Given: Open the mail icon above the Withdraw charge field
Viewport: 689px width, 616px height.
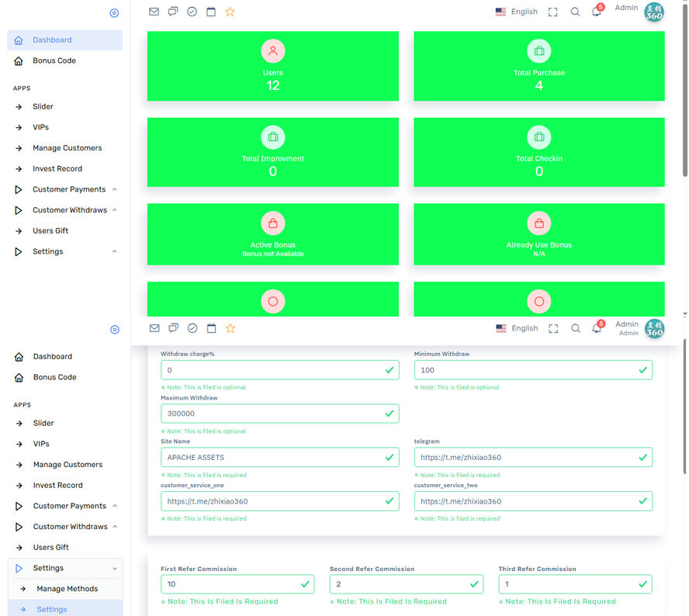Looking at the screenshot, I should [x=154, y=328].
